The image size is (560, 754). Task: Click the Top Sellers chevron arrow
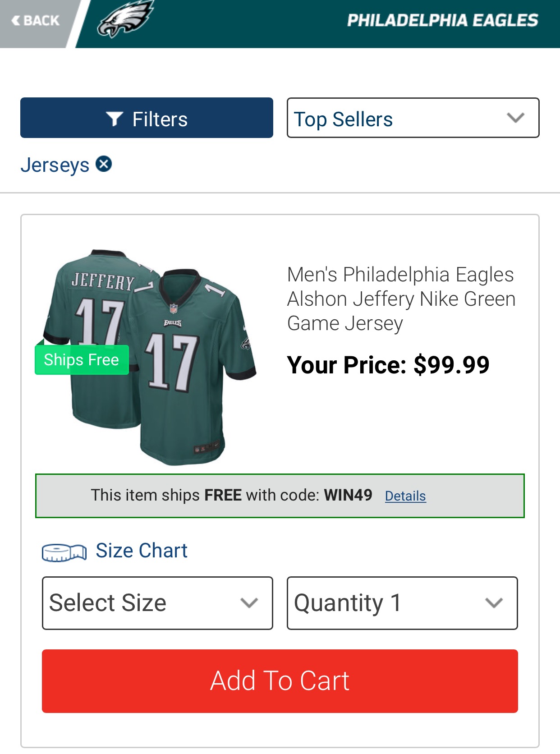515,118
